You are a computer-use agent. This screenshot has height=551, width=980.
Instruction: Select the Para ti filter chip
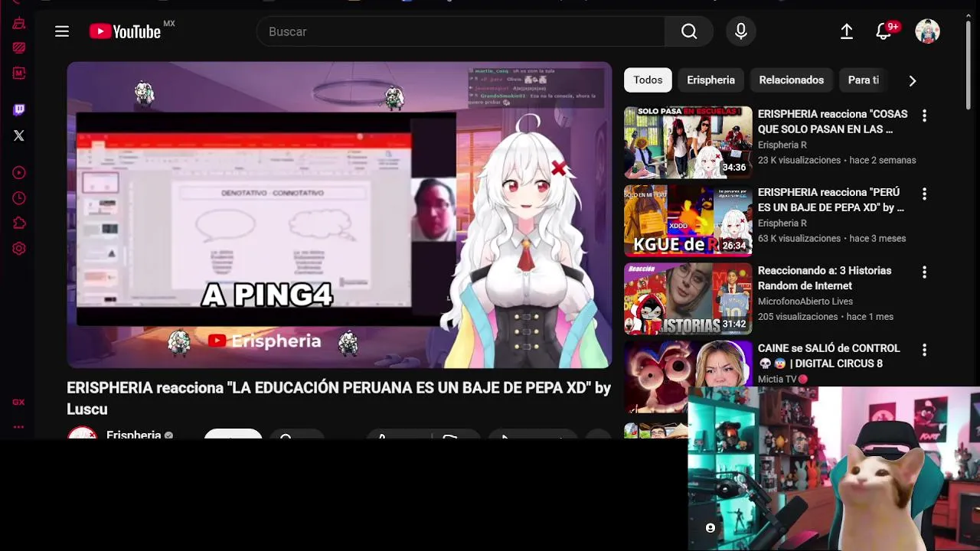click(864, 80)
